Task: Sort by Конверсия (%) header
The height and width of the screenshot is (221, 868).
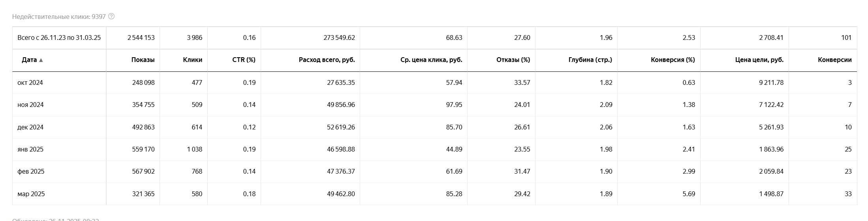Action: [673, 60]
